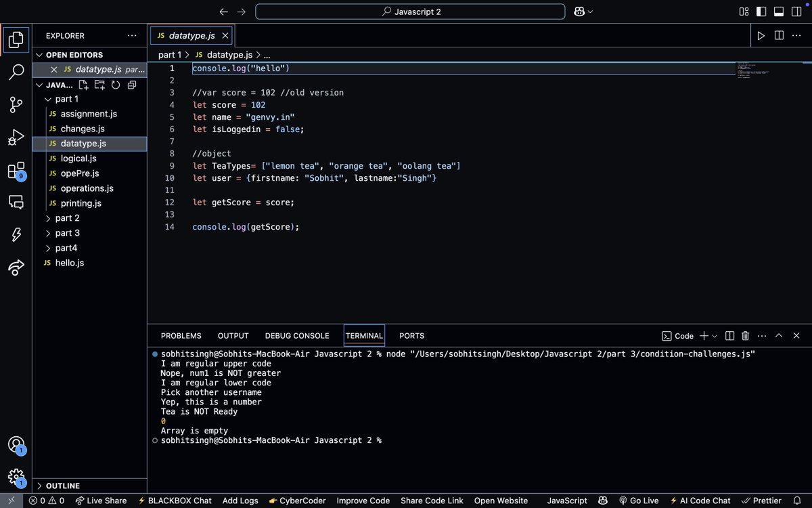Open Copilot status icon in status bar

coord(602,501)
